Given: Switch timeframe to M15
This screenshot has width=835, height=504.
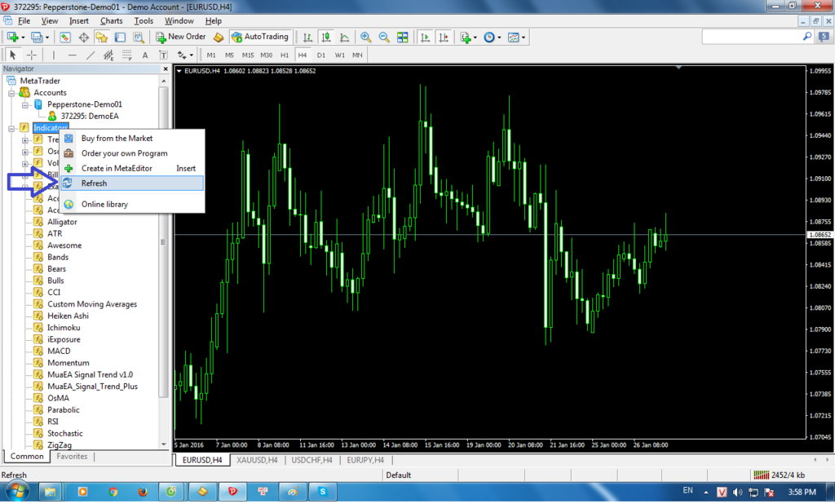Looking at the screenshot, I should [248, 55].
